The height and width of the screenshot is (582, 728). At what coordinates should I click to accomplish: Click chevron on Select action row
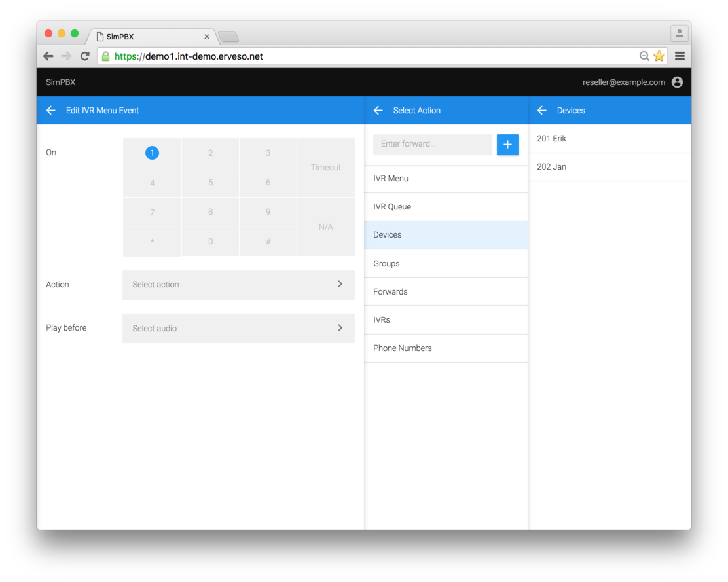pyautogui.click(x=340, y=284)
